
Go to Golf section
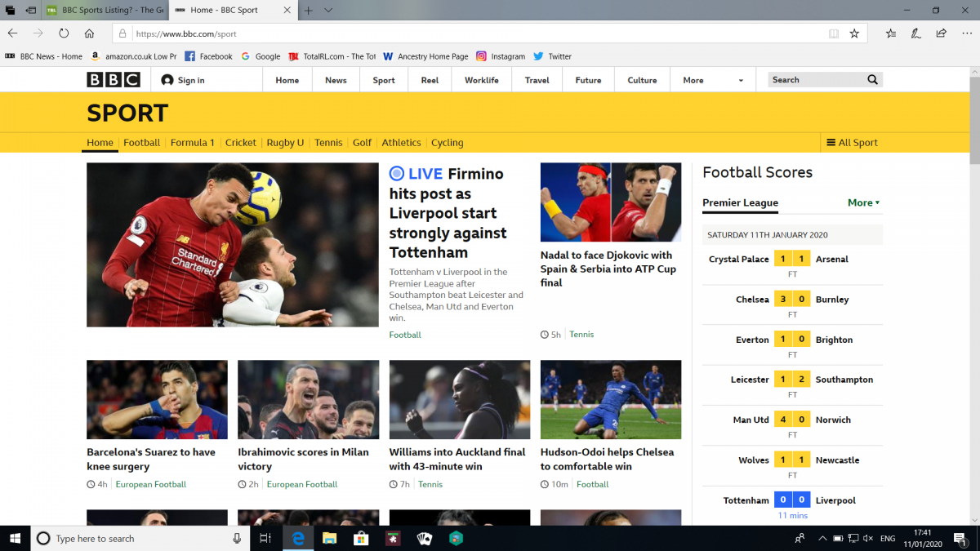pos(363,142)
